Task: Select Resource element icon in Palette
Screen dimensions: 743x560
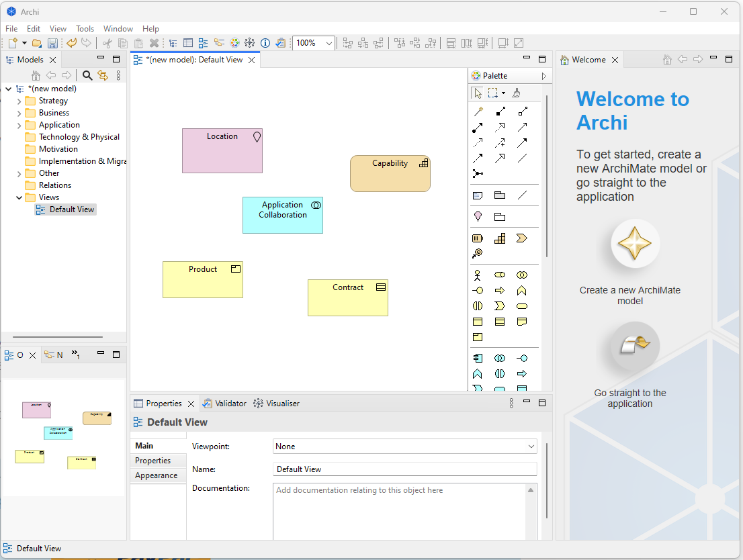Action: coord(478,238)
